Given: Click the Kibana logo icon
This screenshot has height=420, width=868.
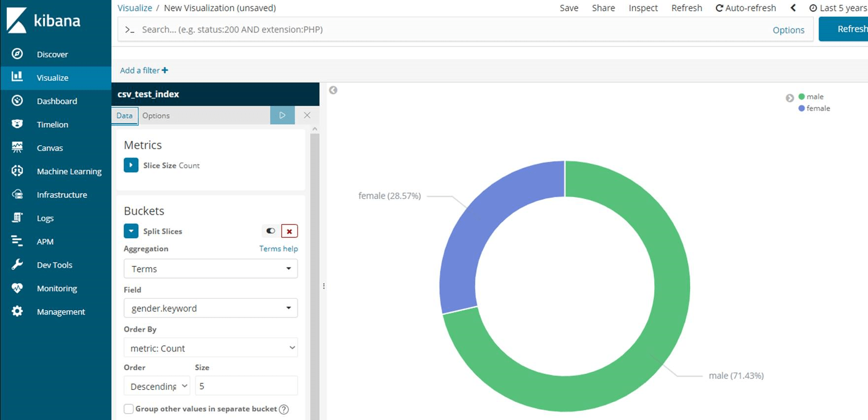Looking at the screenshot, I should click(x=17, y=20).
